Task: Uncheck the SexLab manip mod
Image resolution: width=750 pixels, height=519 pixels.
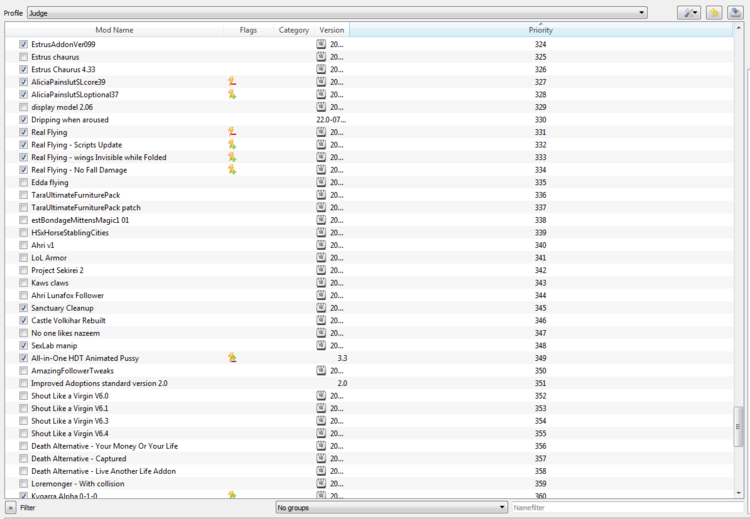Action: [23, 345]
